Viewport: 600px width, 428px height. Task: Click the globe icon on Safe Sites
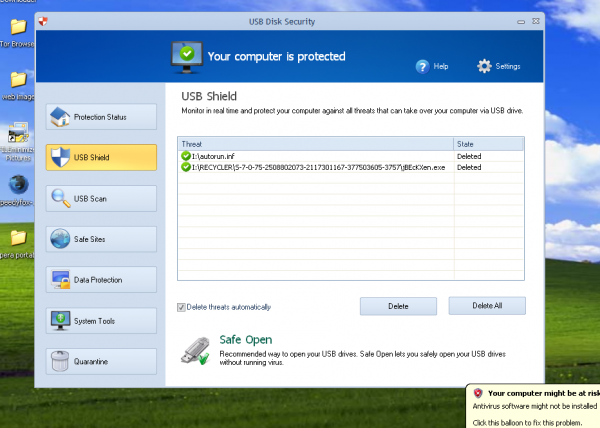[x=60, y=239]
